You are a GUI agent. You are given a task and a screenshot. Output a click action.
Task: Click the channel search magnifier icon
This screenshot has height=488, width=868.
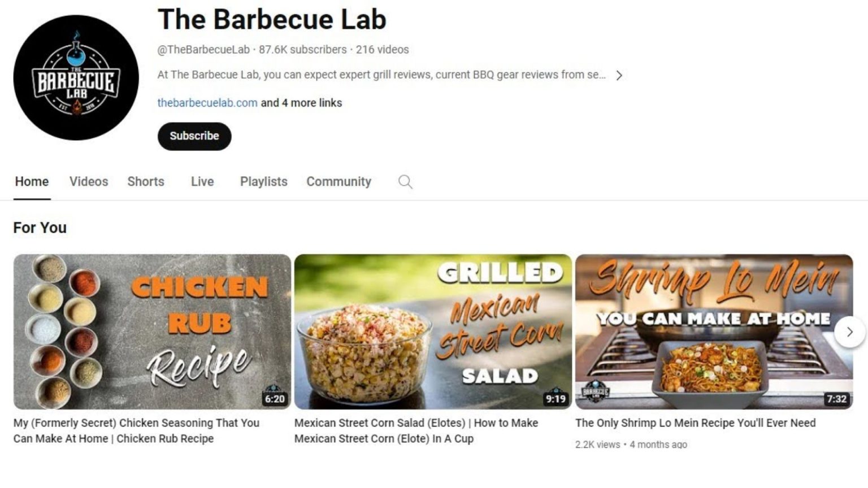[x=405, y=182]
